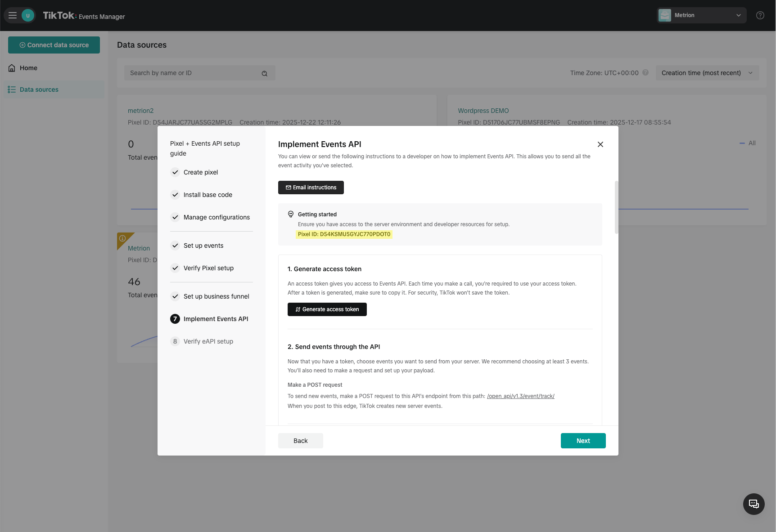The image size is (776, 532).
Task: Click the Set up business funnel checkmark
Action: click(175, 296)
